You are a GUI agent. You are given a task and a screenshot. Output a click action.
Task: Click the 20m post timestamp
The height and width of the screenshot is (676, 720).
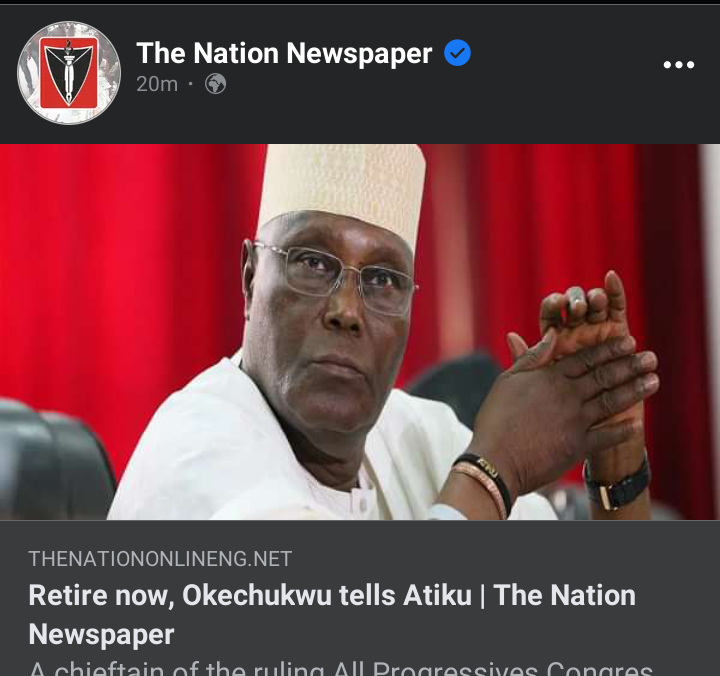pos(157,84)
